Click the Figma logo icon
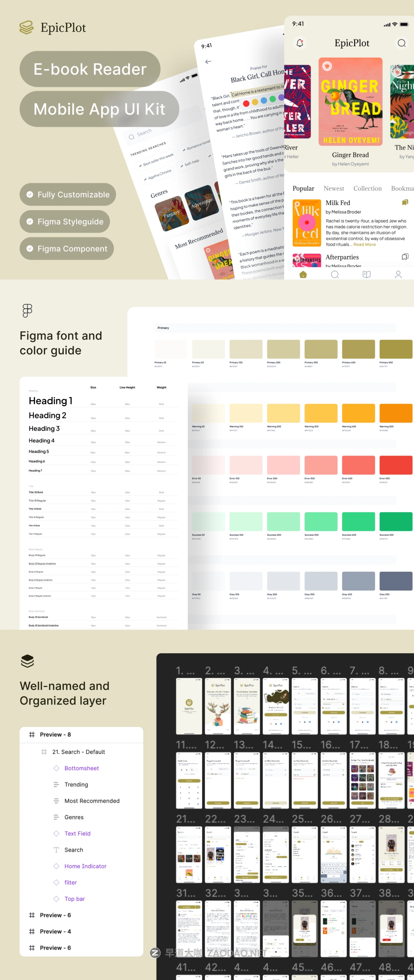The width and height of the screenshot is (414, 980). pyautogui.click(x=27, y=311)
